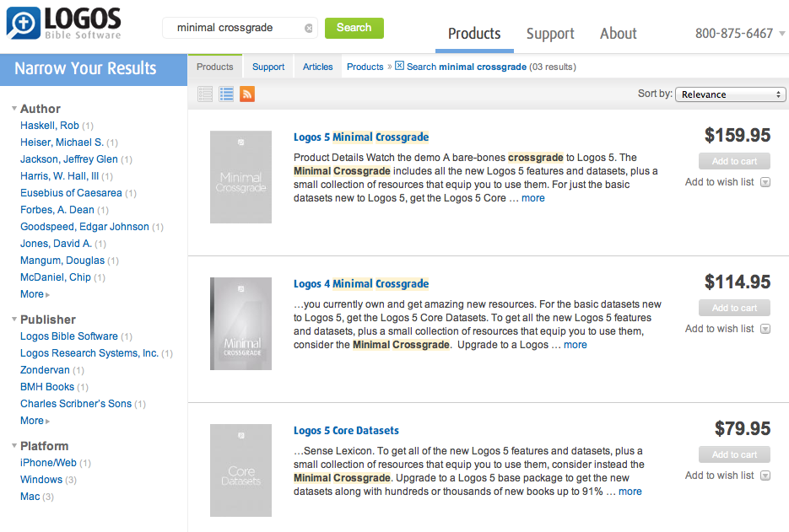Filter by author Haskell, Rob

pyautogui.click(x=49, y=126)
